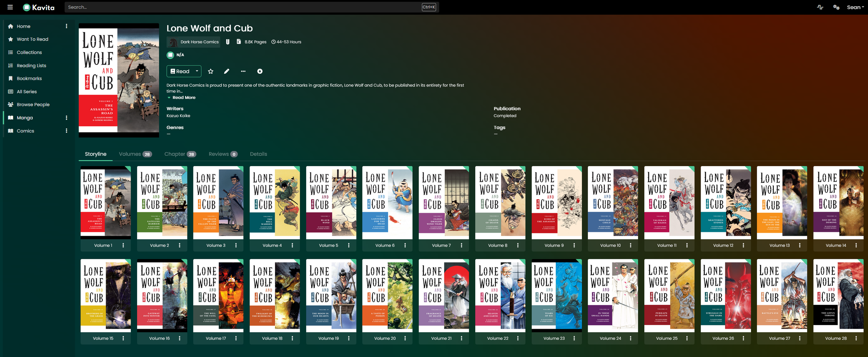
Task: Open Browse People in sidebar
Action: point(33,105)
